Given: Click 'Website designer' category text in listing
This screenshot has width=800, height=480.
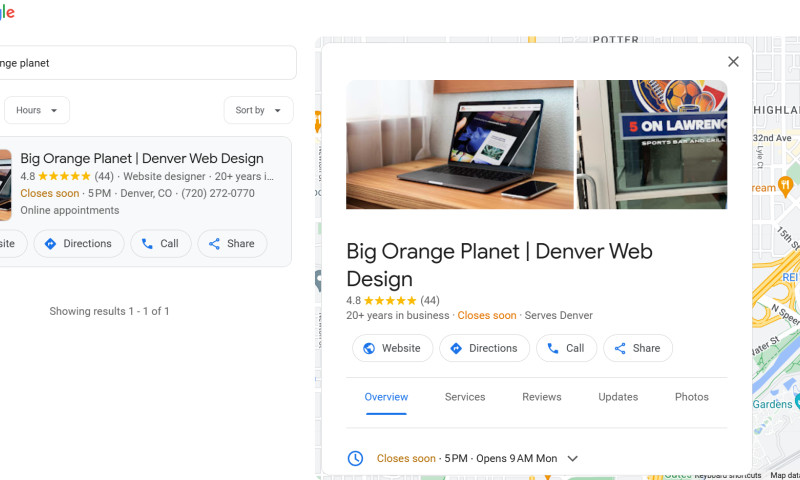Looking at the screenshot, I should pyautogui.click(x=164, y=176).
